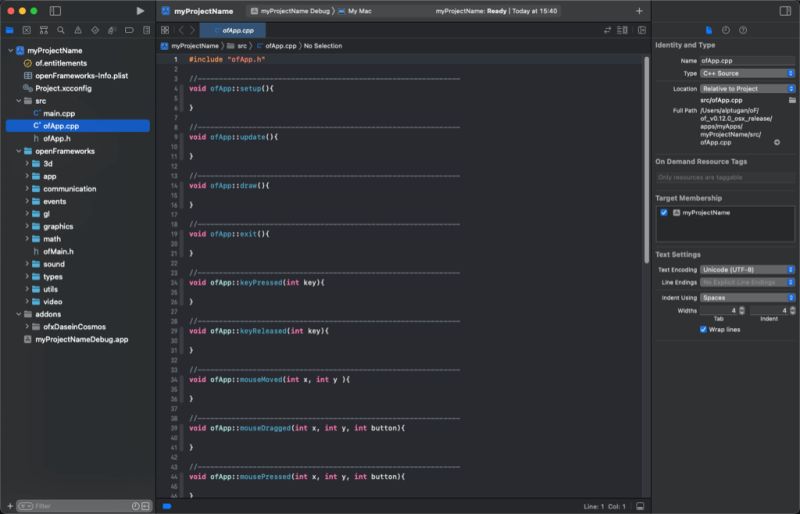
Task: Show the File inspector
Action: click(709, 30)
